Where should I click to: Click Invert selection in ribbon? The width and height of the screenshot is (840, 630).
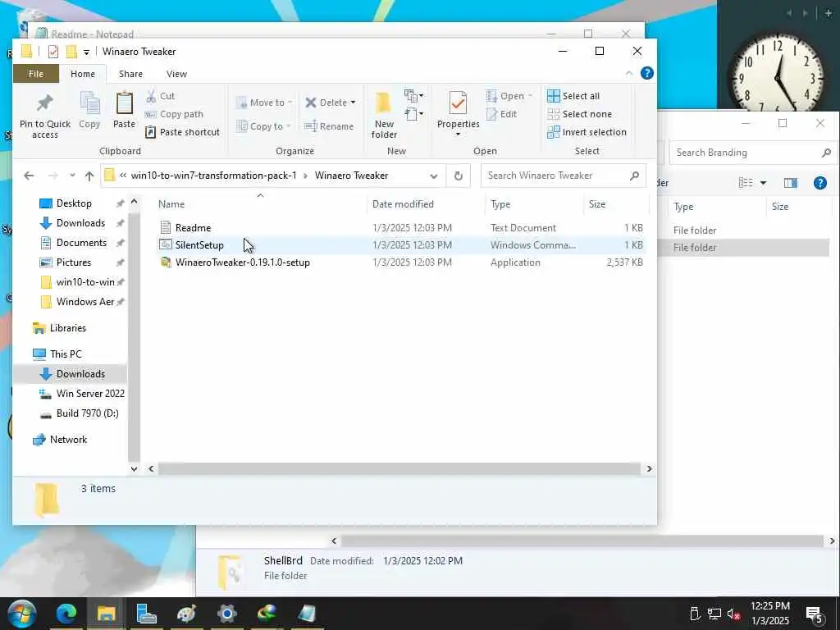(x=587, y=132)
